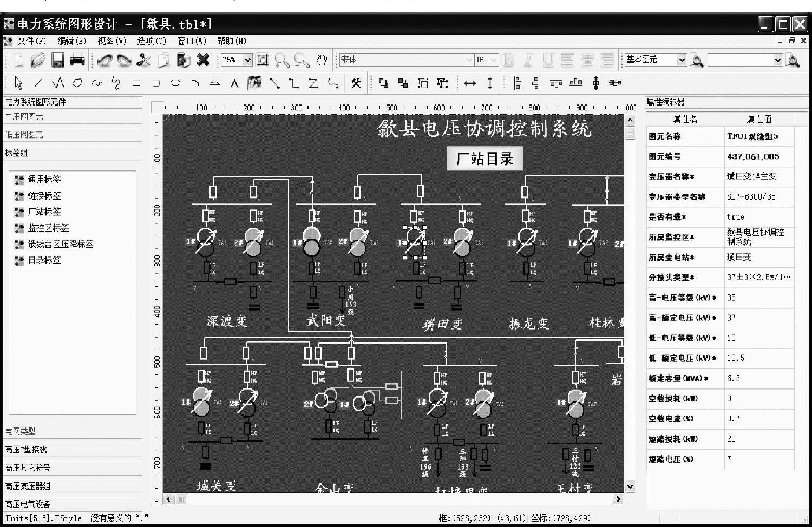Pick the zigzag polyline tool
The image size is (812, 527).
58,83
